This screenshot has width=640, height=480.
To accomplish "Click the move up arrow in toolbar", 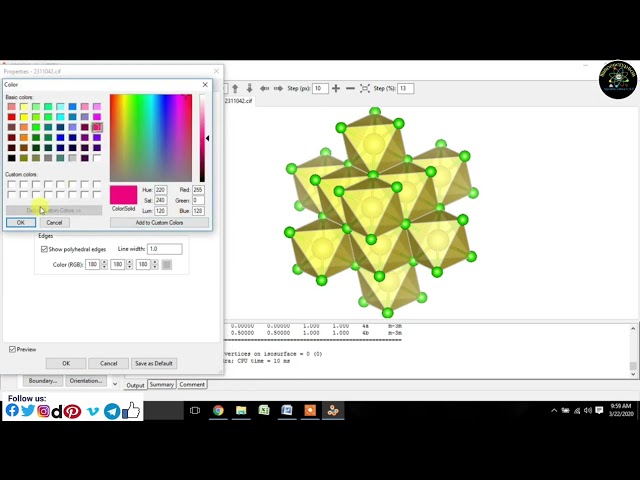I will [x=235, y=88].
